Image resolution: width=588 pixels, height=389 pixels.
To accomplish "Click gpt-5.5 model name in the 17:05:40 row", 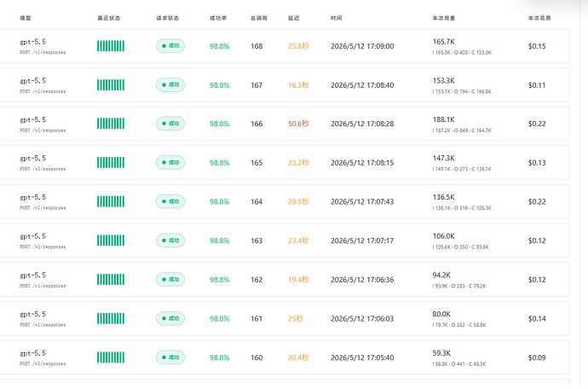I will pyautogui.click(x=33, y=353).
